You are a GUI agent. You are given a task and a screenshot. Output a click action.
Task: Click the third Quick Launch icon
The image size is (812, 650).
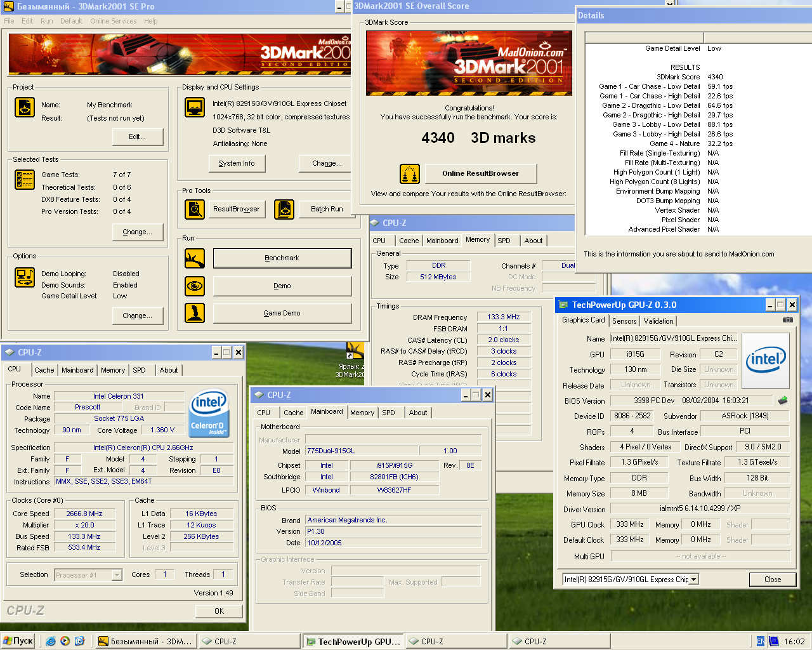point(79,641)
